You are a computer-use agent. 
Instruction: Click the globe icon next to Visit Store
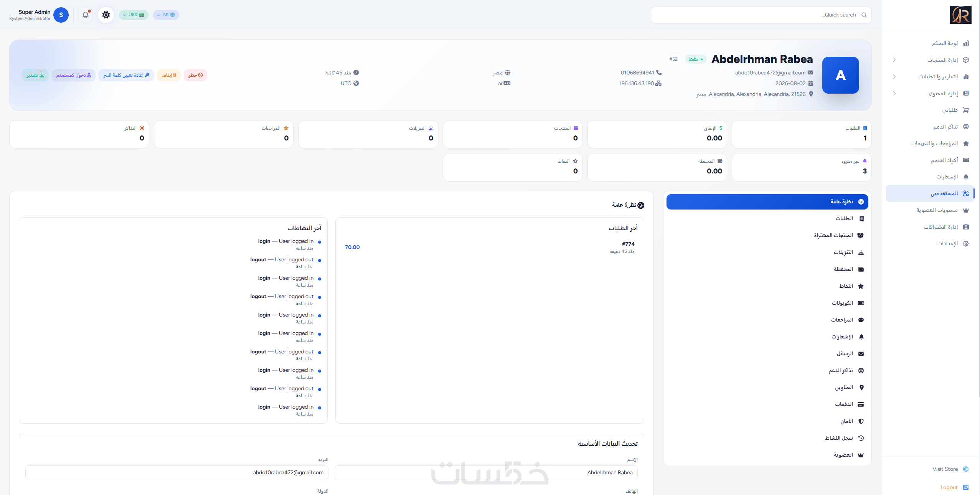[x=966, y=469]
